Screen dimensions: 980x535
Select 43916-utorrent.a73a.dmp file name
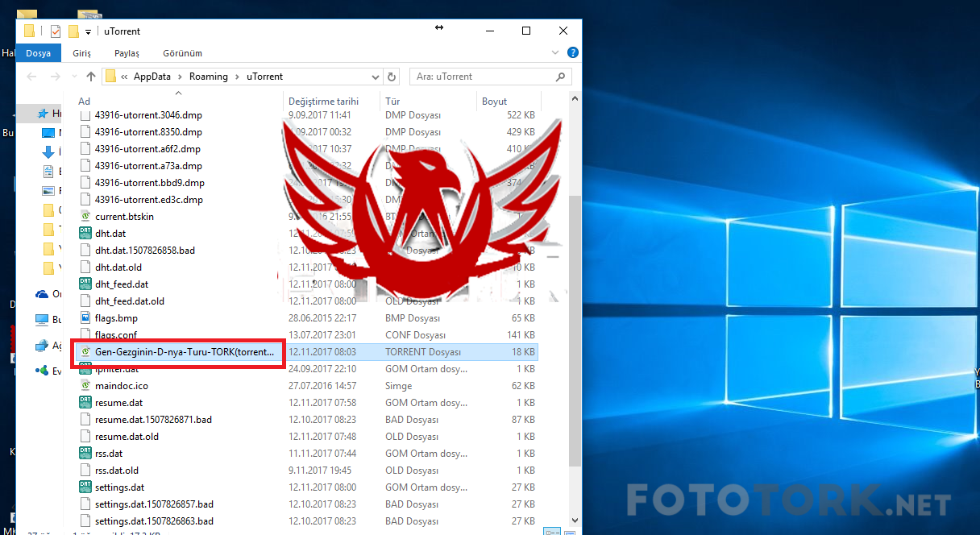[148, 165]
